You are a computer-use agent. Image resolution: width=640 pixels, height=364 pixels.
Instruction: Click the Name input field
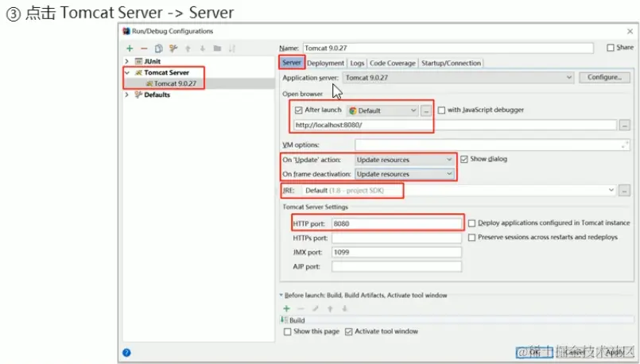point(448,48)
